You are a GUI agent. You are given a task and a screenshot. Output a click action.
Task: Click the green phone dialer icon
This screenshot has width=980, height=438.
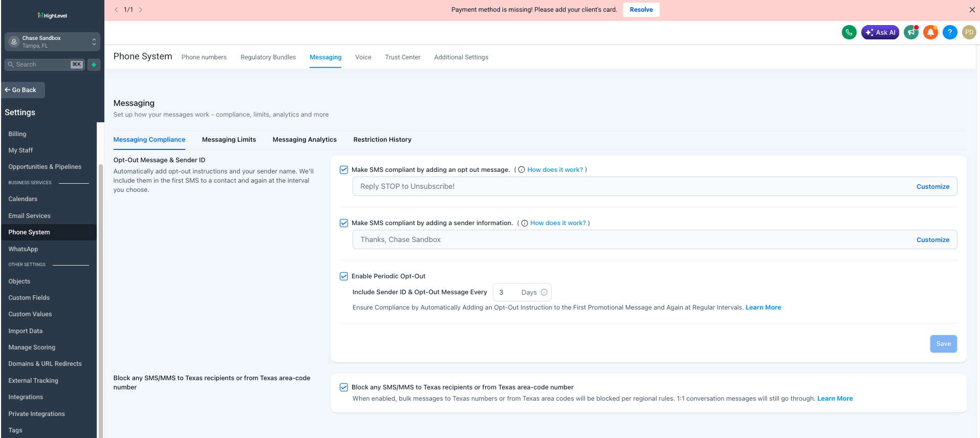tap(849, 32)
